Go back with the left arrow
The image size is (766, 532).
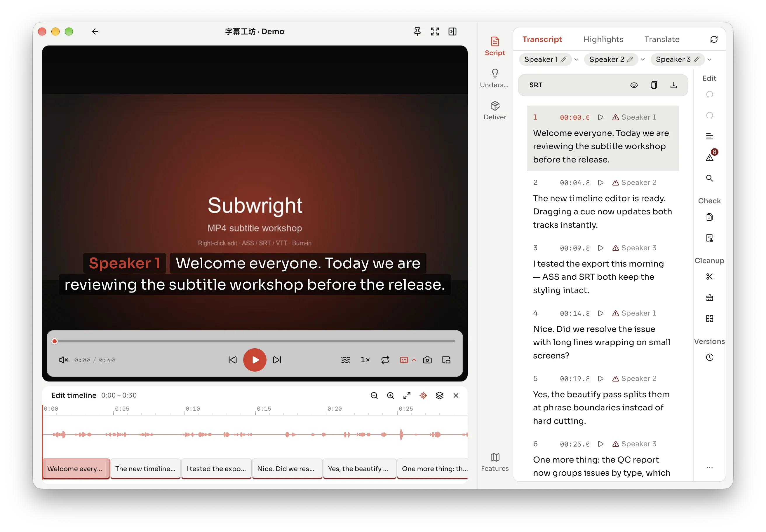(x=95, y=32)
